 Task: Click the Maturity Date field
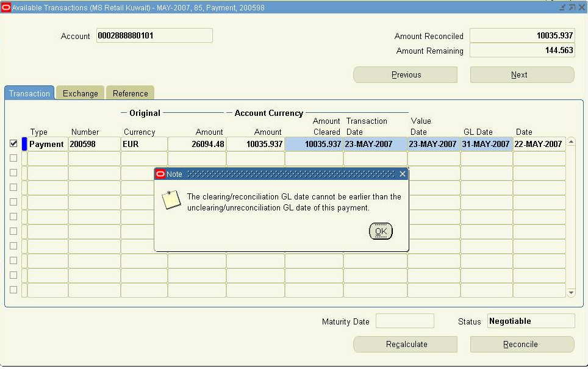click(x=404, y=321)
